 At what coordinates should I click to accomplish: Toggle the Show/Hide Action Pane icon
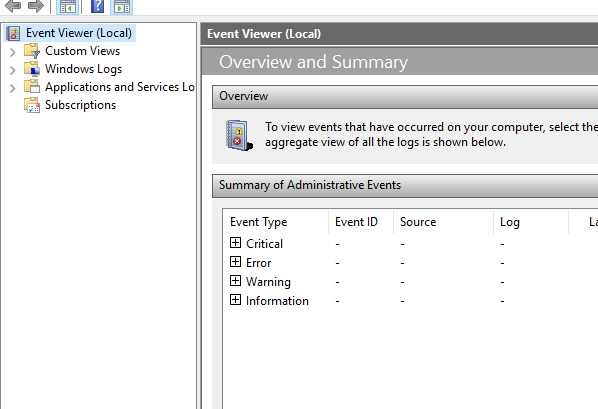(x=122, y=6)
